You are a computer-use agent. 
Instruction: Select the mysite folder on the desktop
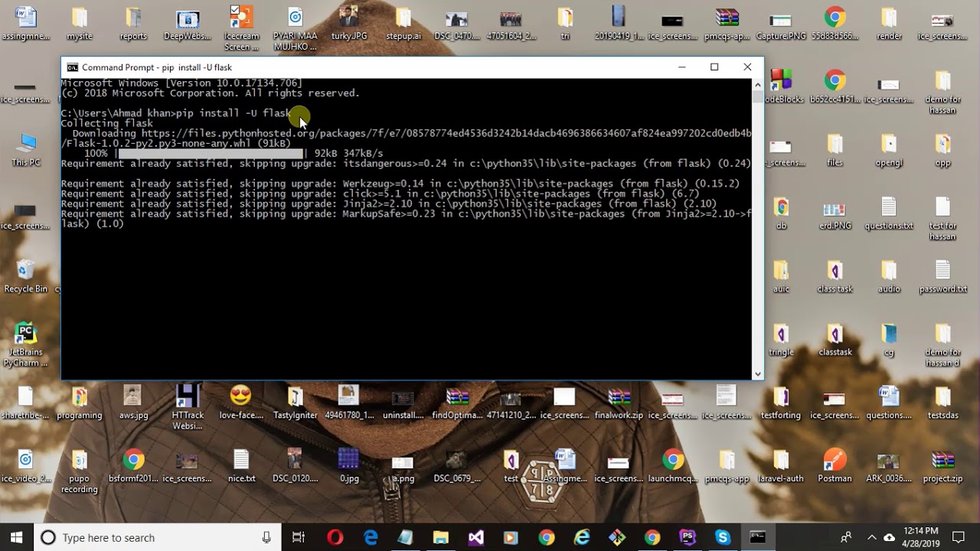80,24
